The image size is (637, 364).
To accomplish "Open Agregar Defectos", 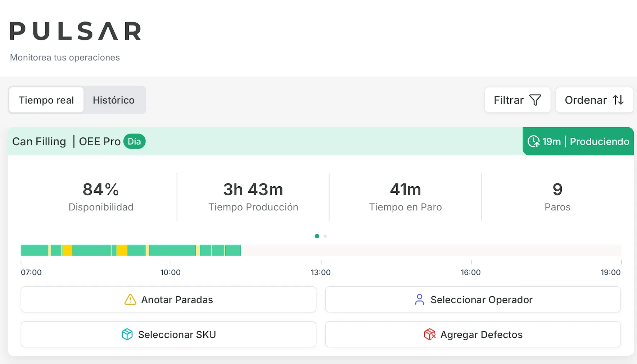I will point(473,335).
